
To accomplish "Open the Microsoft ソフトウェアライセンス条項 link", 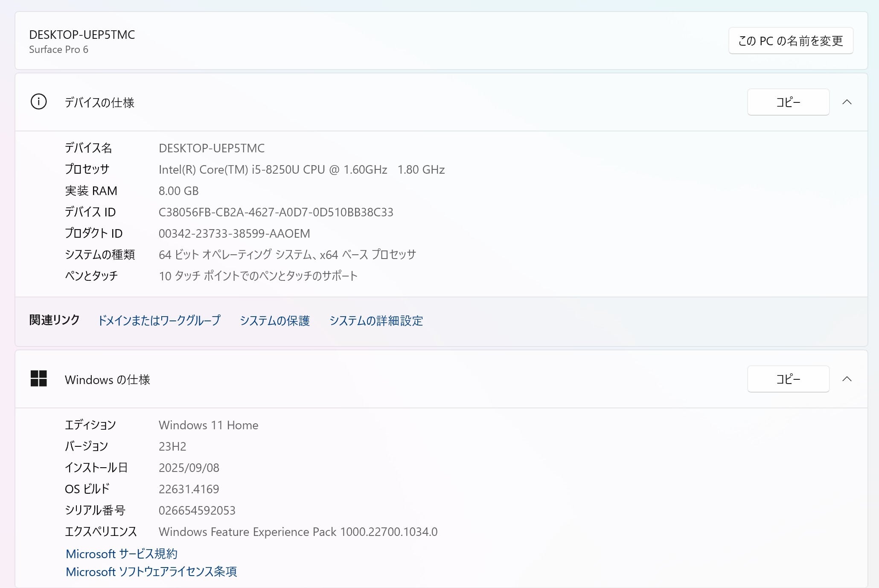I will (151, 572).
